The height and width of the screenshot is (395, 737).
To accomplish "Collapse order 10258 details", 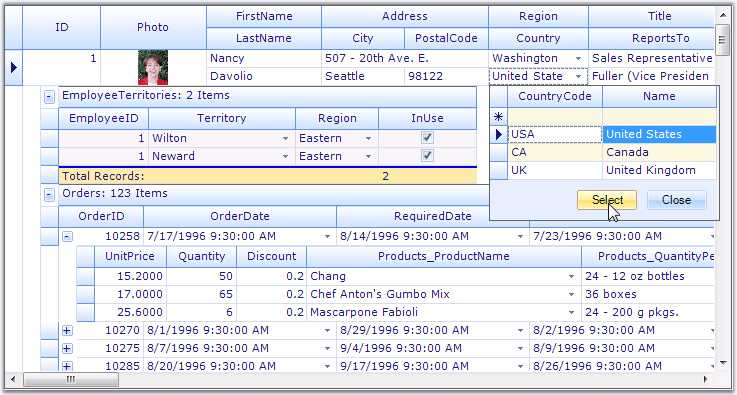I will [x=67, y=237].
